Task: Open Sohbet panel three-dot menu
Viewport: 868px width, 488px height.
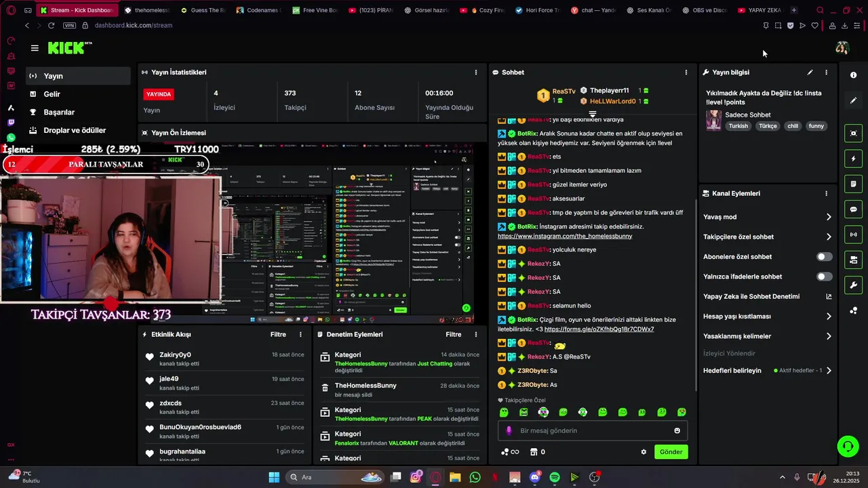Action: tap(686, 72)
